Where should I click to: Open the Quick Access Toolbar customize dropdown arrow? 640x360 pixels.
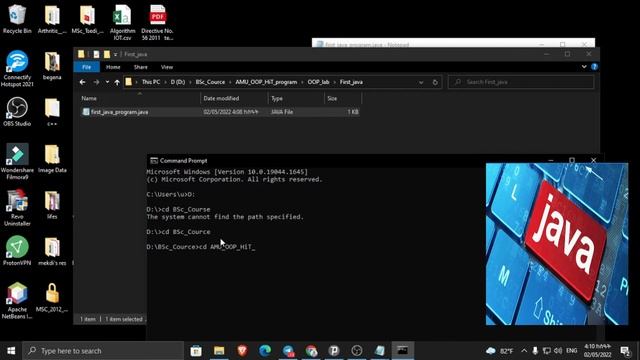[116, 54]
